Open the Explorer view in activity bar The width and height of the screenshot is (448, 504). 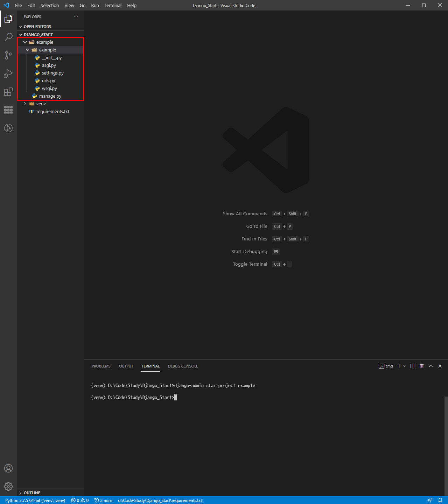point(8,19)
